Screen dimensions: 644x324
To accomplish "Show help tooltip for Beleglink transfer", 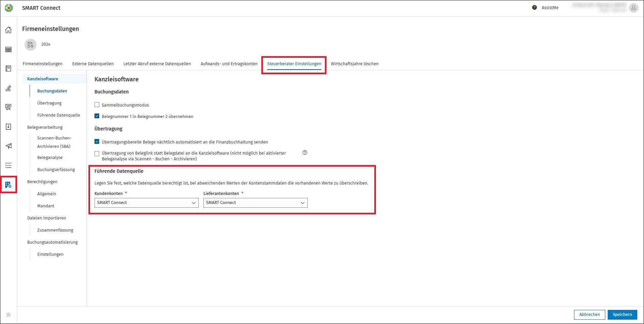I will coord(305,153).
